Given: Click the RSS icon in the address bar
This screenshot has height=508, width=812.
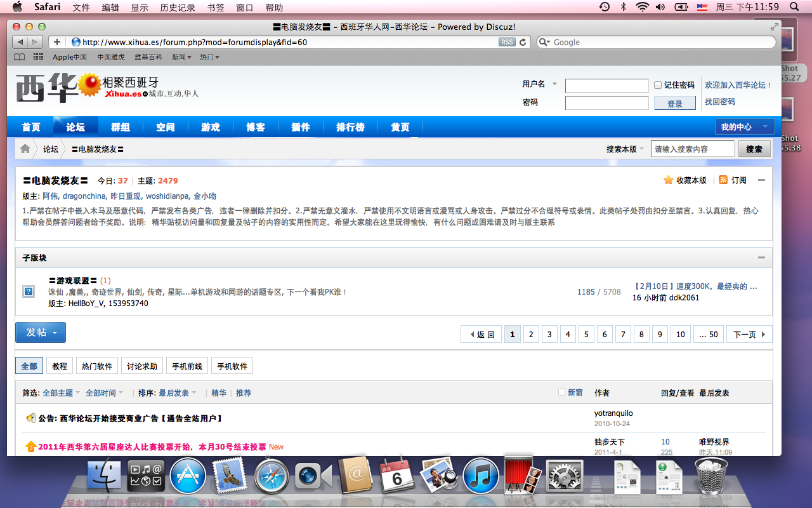Looking at the screenshot, I should [x=507, y=42].
